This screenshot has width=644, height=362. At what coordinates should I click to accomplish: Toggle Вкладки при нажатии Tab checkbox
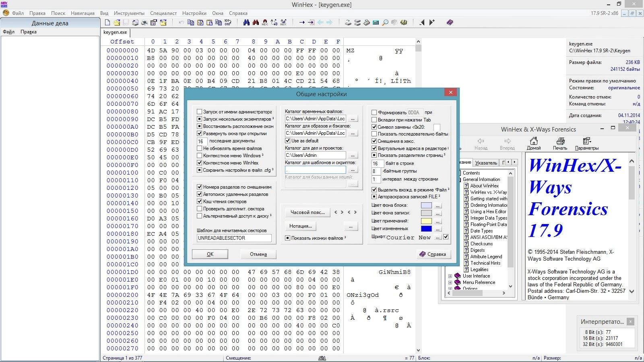(374, 120)
